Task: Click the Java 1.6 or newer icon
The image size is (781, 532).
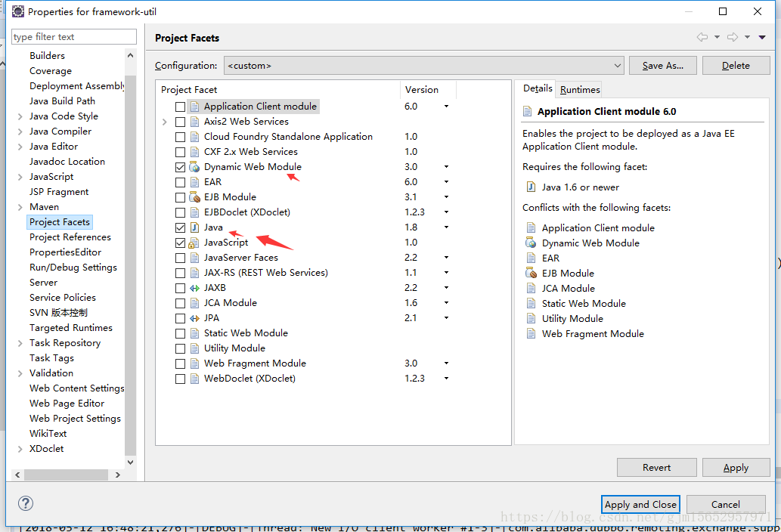Action: (531, 187)
